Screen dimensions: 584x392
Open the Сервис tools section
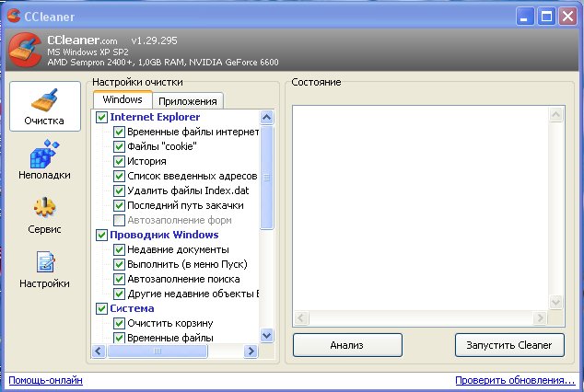click(45, 215)
